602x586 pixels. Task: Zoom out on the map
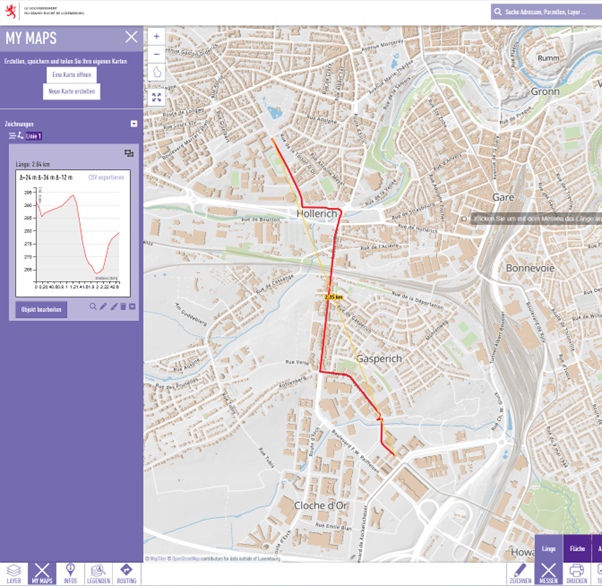[157, 54]
